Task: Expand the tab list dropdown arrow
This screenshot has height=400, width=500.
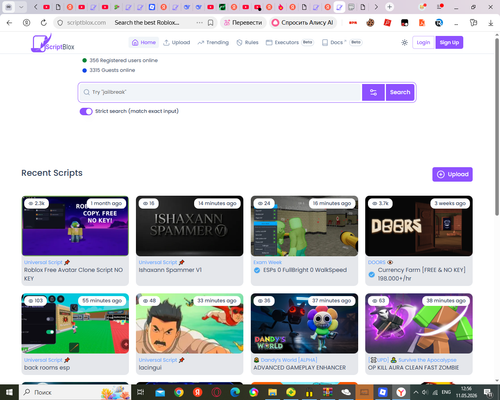Action: [x=21, y=7]
